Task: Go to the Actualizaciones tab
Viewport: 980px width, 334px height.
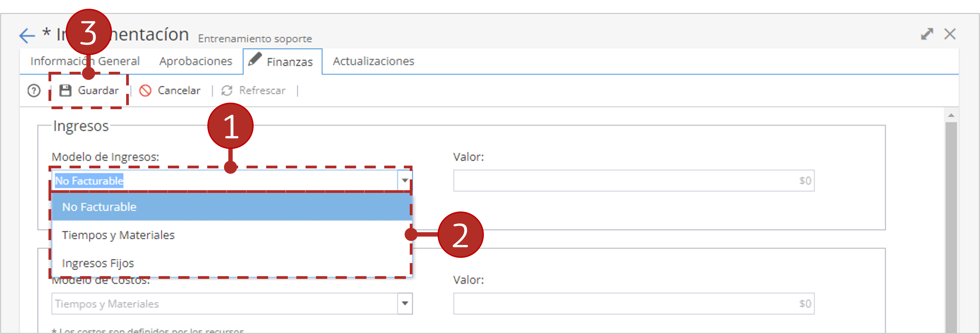Action: coord(373,61)
